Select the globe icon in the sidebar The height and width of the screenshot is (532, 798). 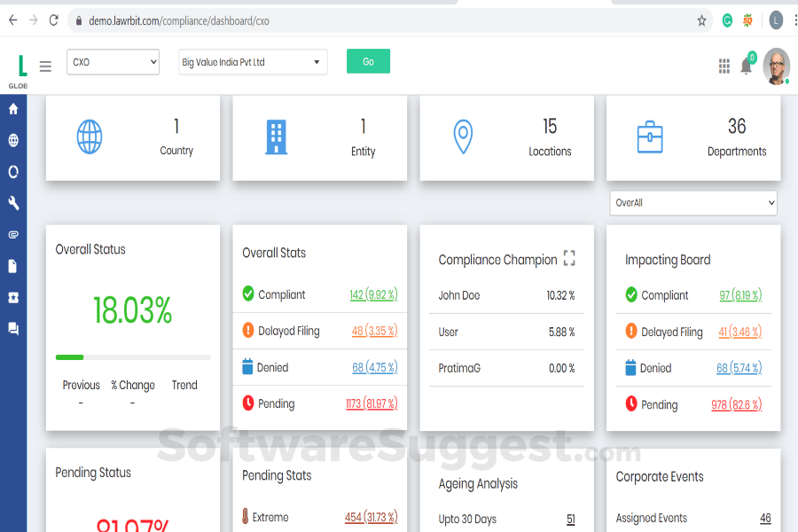12,140
